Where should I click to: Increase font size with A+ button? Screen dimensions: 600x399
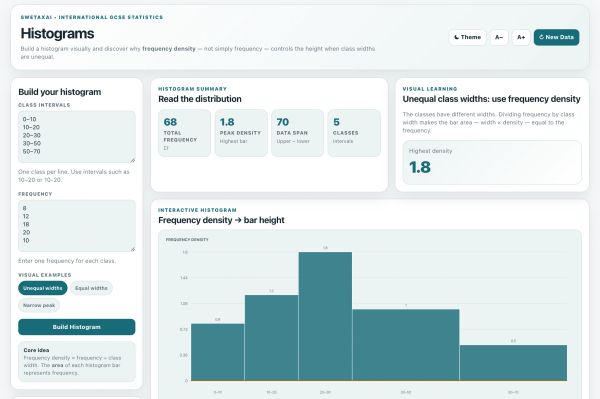pos(521,37)
